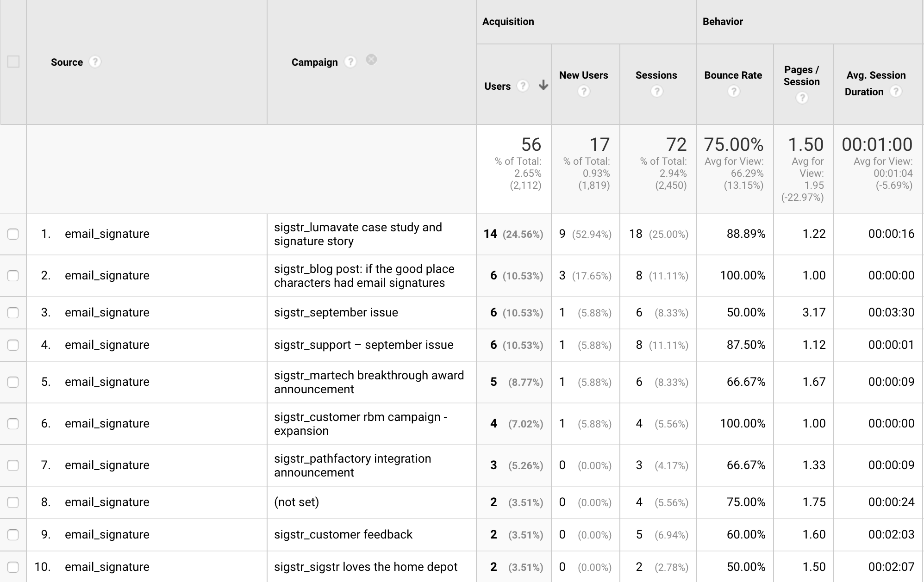924x582 pixels.
Task: Tick row 6 customer rbm campaign checkbox
Action: [13, 424]
